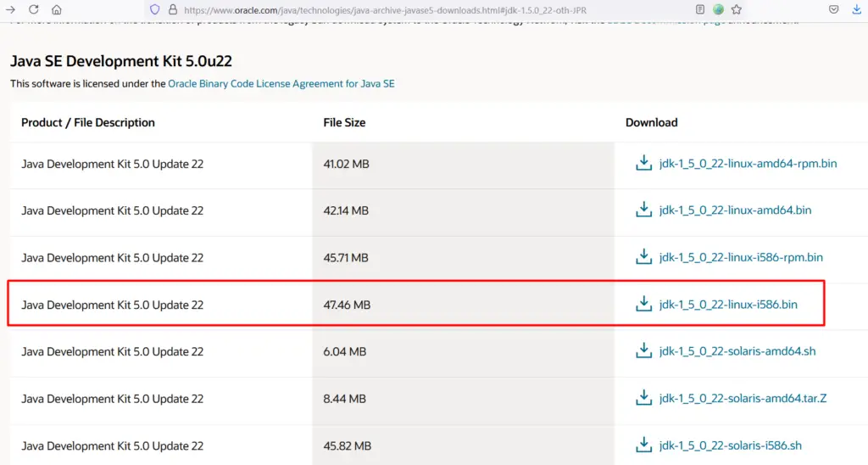Viewport: 868px width, 465px height.
Task: Click download icon beside solaris-amd64.tar.Z
Action: (x=643, y=397)
